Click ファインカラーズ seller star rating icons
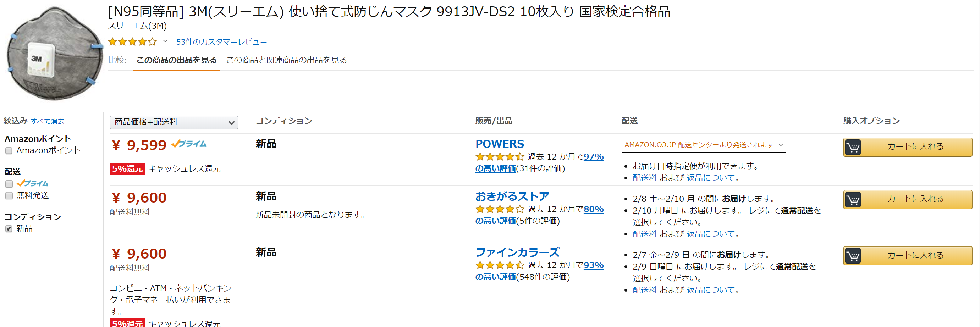This screenshot has height=327, width=980. [x=500, y=265]
